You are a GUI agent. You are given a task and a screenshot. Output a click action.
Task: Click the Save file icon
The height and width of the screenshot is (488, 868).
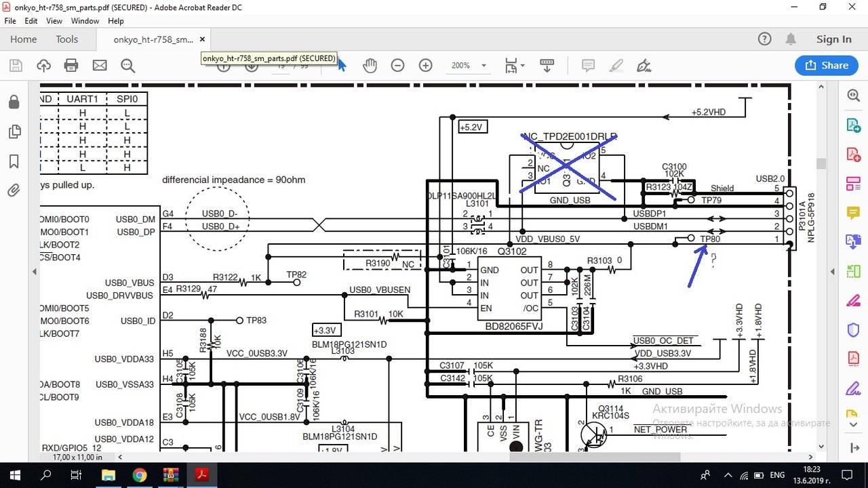16,66
